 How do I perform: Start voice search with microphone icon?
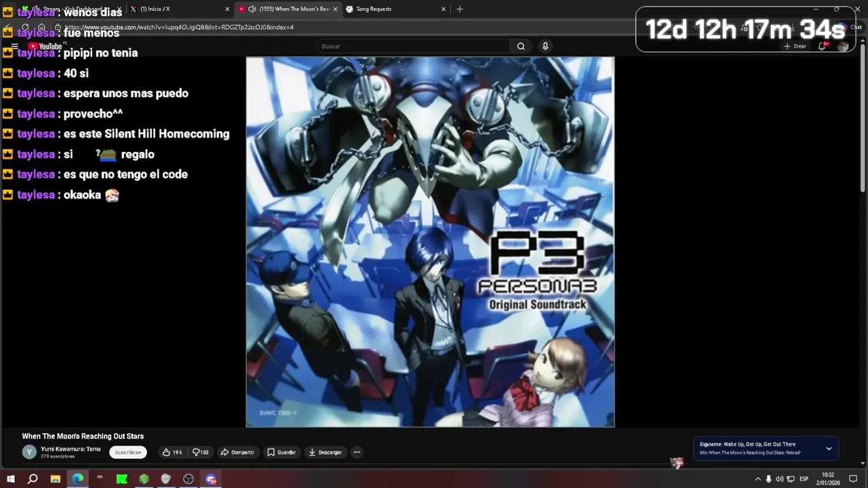point(545,46)
